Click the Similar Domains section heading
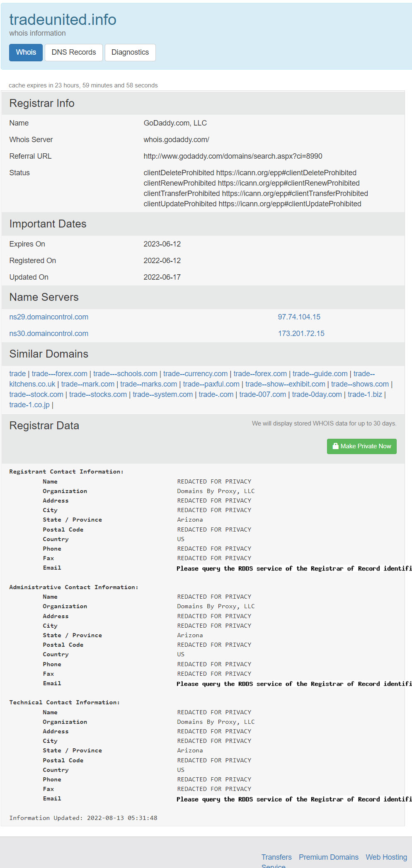Screen dimensions: 412x868 click(x=49, y=354)
